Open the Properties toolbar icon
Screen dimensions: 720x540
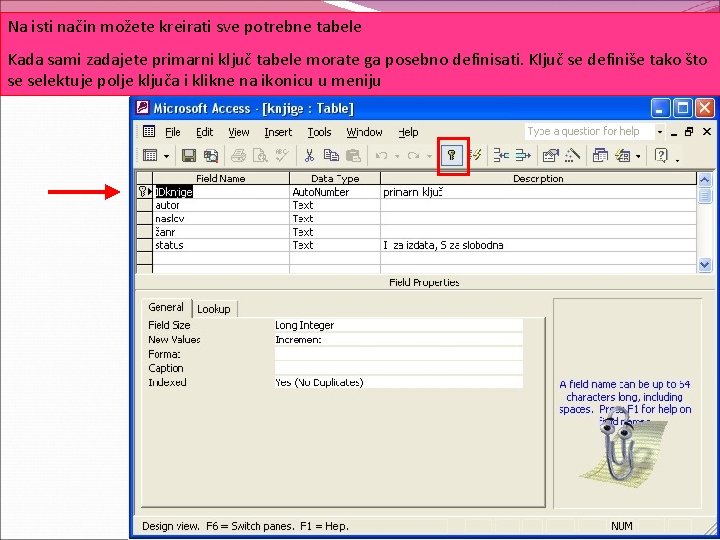(x=551, y=156)
